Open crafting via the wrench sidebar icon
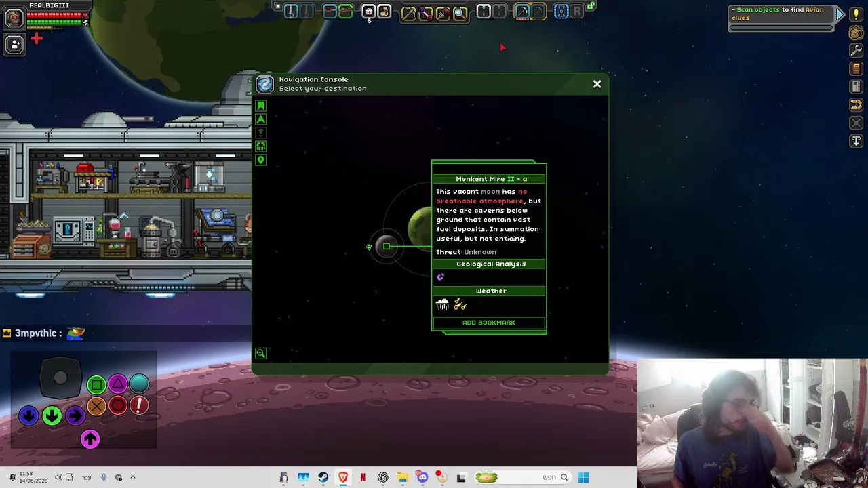The width and height of the screenshot is (868, 488). pos(856,51)
